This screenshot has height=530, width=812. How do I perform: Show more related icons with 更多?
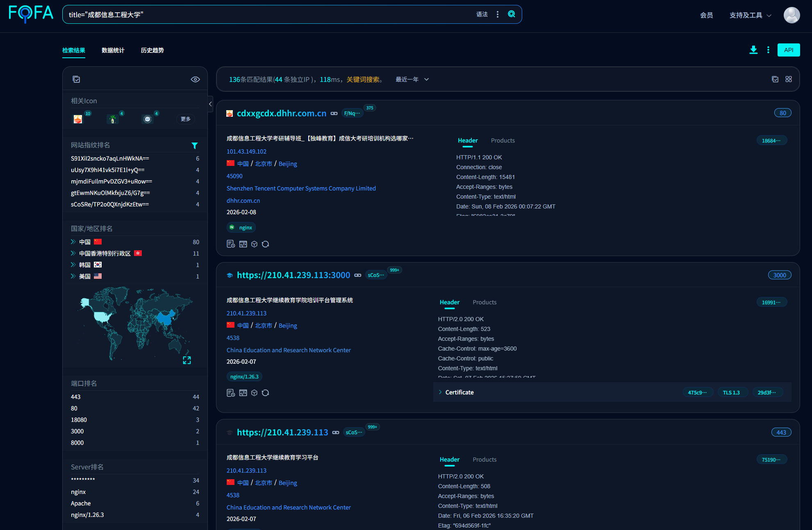tap(186, 119)
